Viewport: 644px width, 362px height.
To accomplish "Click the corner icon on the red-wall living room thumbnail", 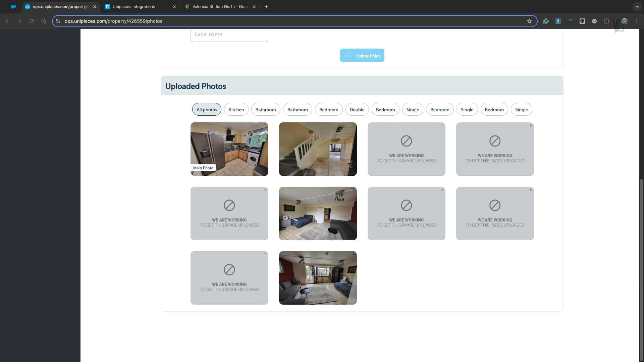I will click(354, 254).
